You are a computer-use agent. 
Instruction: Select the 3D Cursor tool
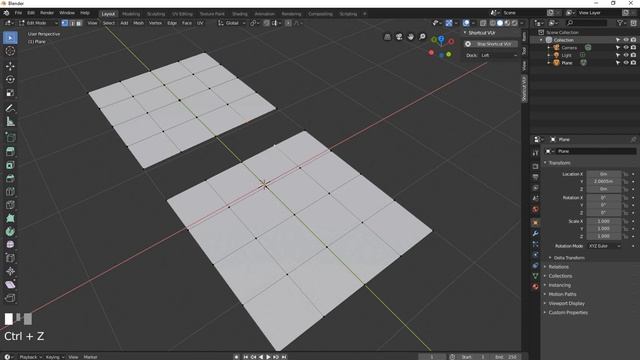(x=10, y=51)
